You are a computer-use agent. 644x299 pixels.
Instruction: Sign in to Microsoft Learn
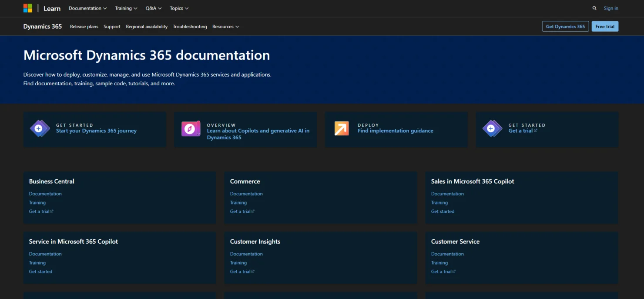(x=611, y=8)
